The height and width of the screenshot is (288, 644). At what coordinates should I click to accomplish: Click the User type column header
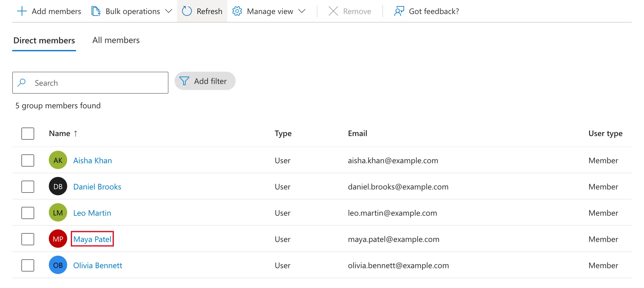[606, 134]
